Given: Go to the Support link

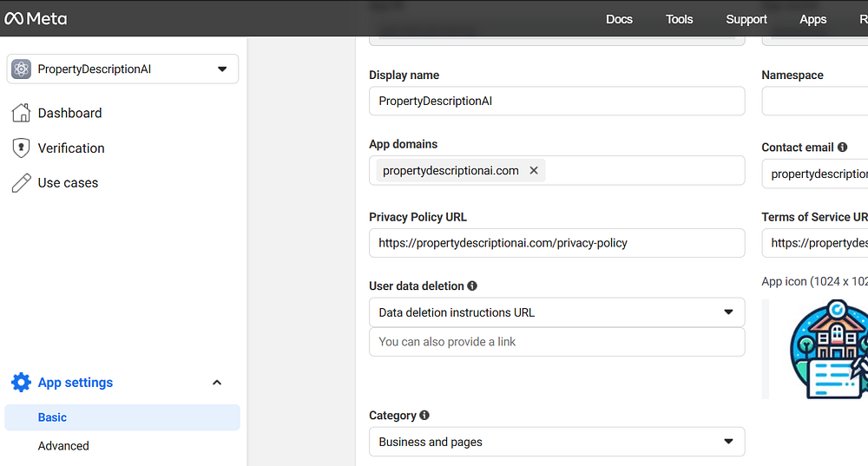Looking at the screenshot, I should [x=746, y=19].
